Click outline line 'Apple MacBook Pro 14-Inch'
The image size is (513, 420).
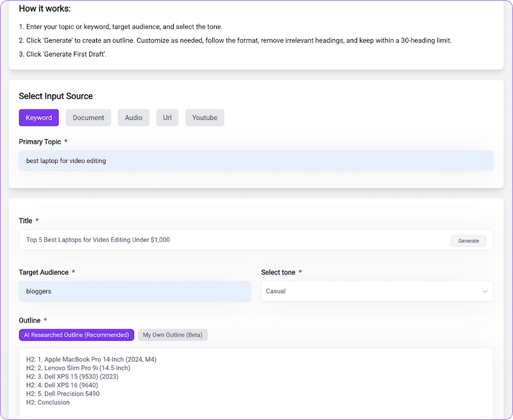click(91, 360)
